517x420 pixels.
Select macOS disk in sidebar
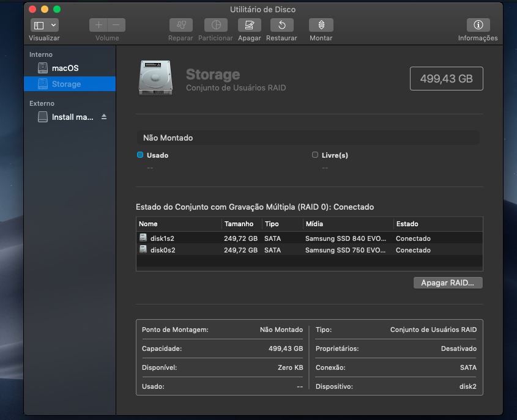tap(65, 68)
